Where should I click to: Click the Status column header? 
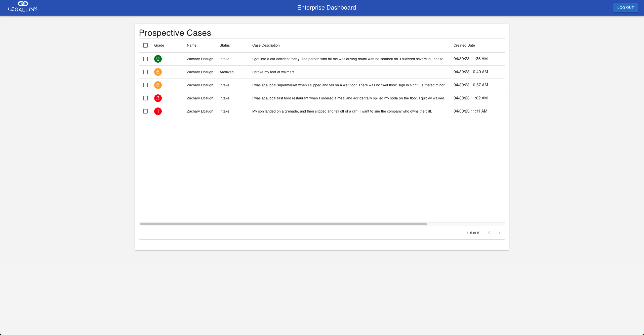tap(224, 45)
